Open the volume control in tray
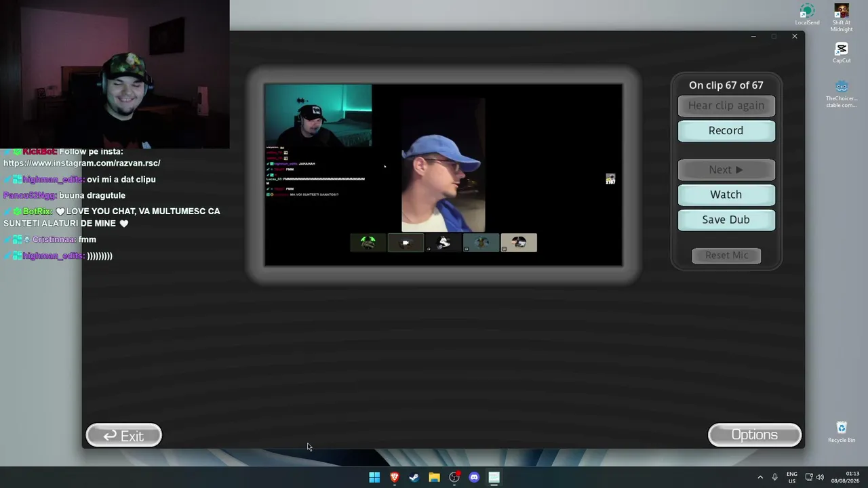Viewport: 868px width, 488px height. pyautogui.click(x=820, y=477)
